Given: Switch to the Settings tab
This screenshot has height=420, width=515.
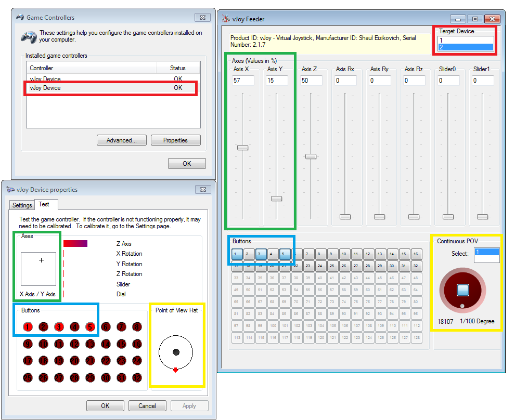Looking at the screenshot, I should 22,205.
